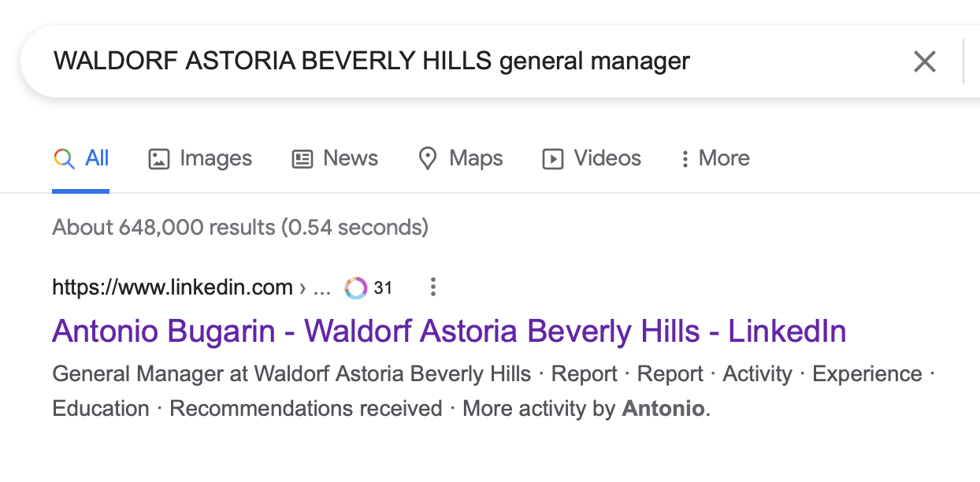Screen dimensions: 980x482
Task: Select the All results tab label
Action: coord(97,158)
